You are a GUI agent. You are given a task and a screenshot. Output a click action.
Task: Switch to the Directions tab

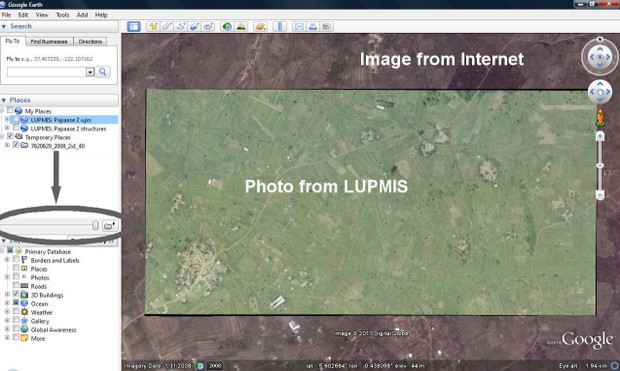pyautogui.click(x=90, y=42)
